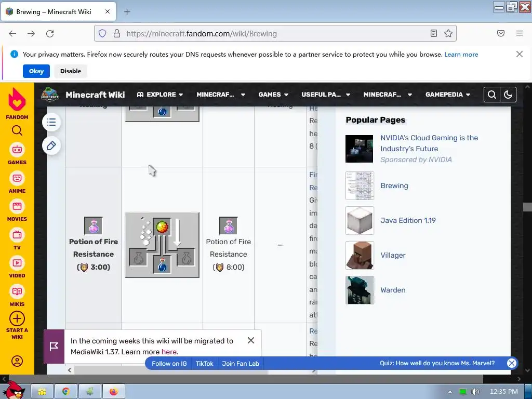This screenshot has height=399, width=532.
Task: Close the Brewing – Minecraft Wiki tab
Action: coord(108,11)
